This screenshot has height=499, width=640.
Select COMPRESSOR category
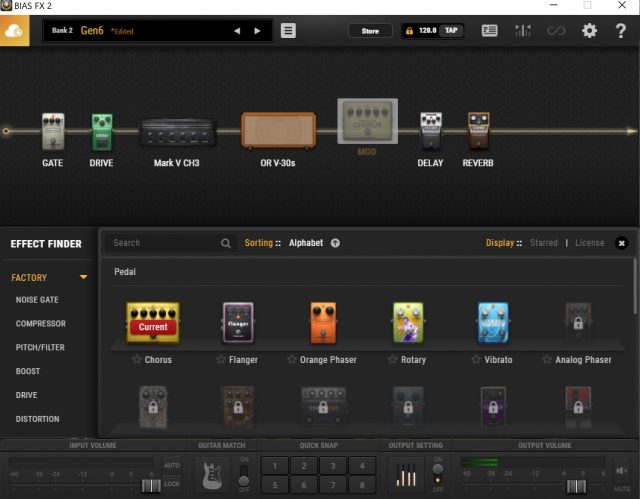(x=40, y=324)
